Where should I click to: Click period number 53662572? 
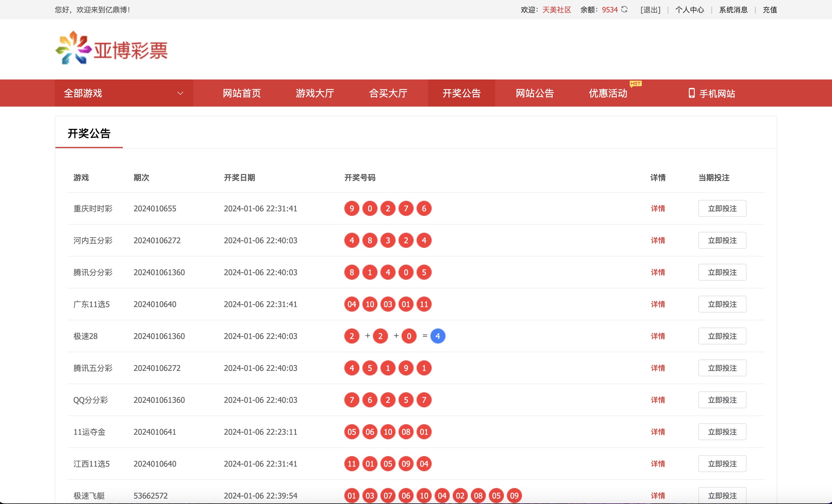tap(151, 496)
